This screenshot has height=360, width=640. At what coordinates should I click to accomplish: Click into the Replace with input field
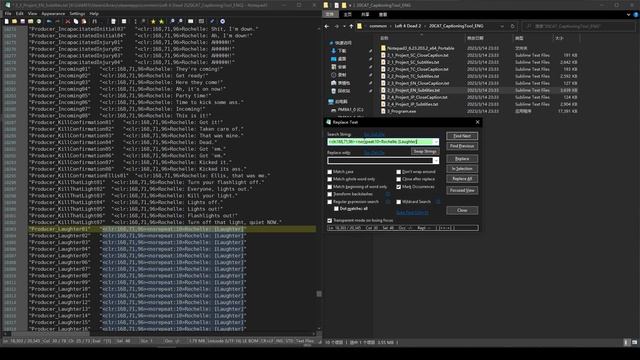pyautogui.click(x=380, y=160)
